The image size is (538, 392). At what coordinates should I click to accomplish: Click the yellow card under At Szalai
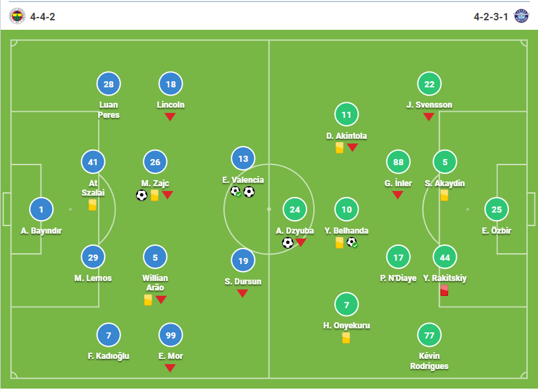(x=92, y=205)
